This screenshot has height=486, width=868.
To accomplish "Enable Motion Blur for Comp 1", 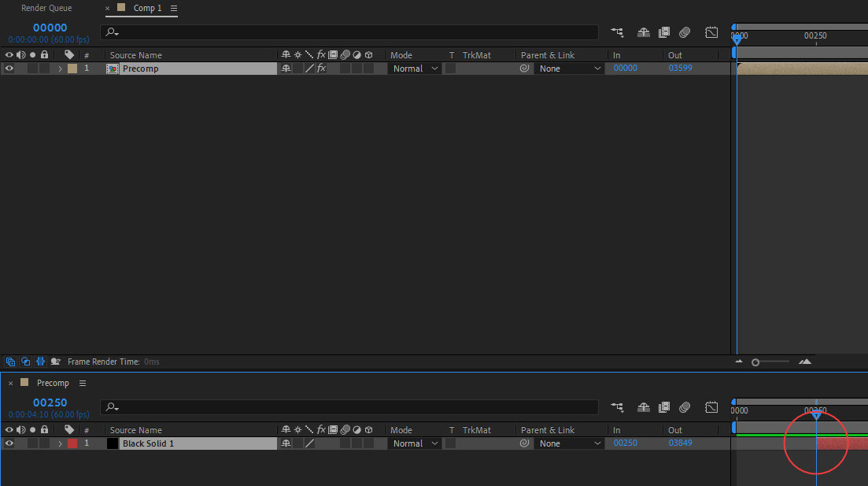I will click(x=684, y=32).
